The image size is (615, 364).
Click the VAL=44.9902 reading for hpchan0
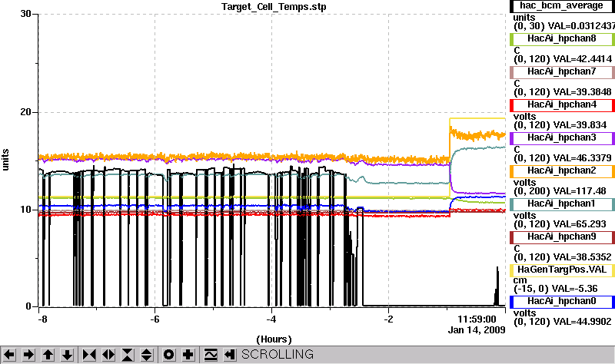pos(583,322)
